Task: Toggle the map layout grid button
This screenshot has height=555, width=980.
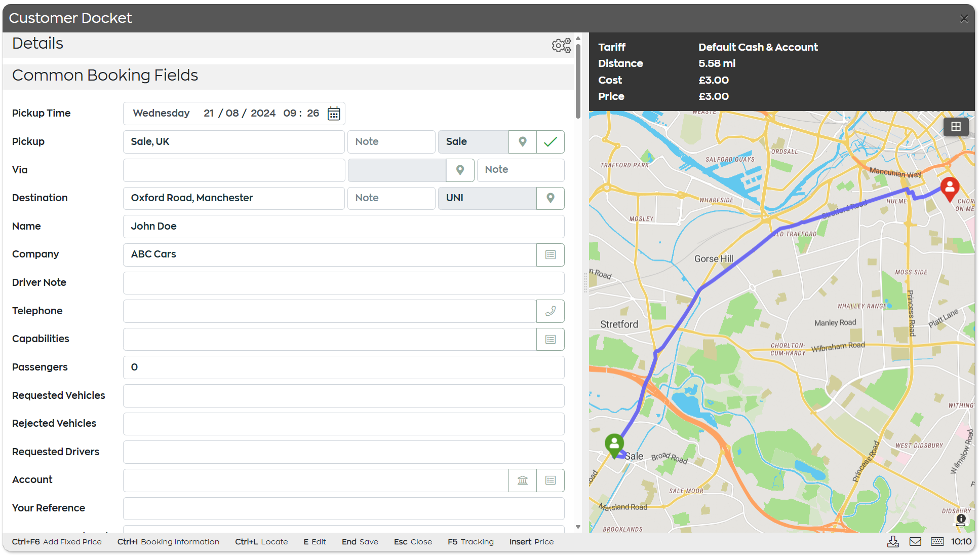Action: point(956,127)
